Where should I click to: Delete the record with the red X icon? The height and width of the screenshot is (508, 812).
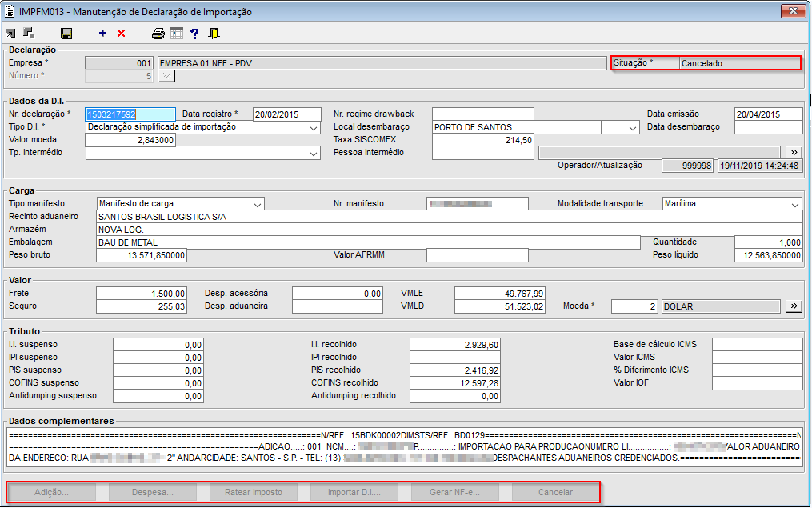click(x=122, y=34)
